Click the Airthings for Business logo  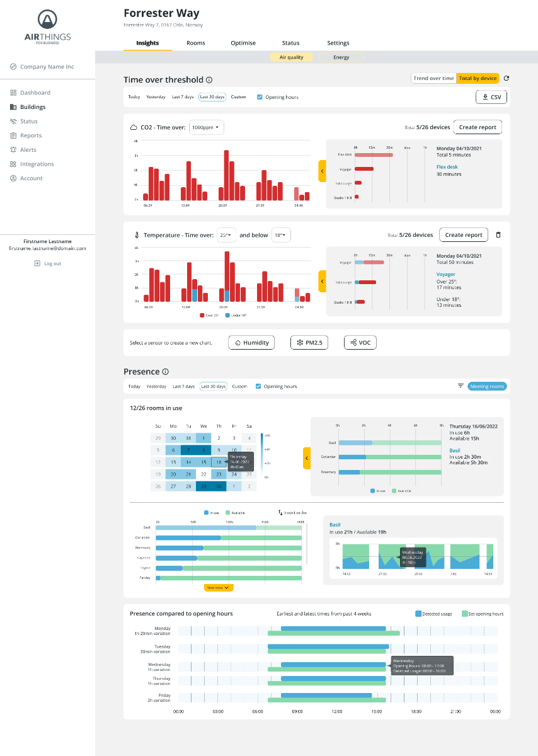point(47,26)
